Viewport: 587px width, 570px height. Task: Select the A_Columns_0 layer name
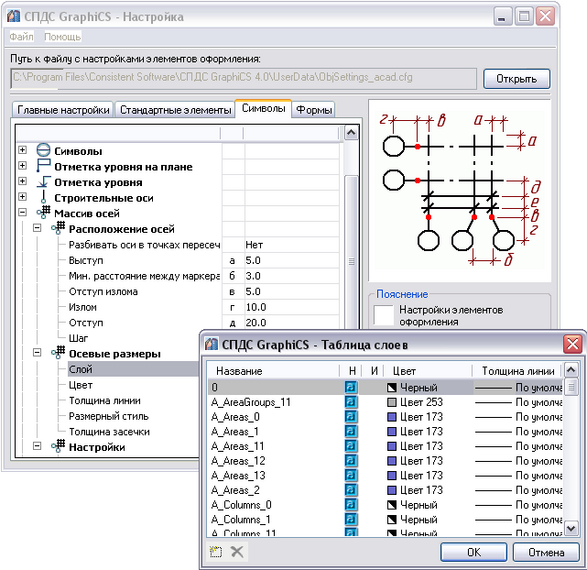tap(241, 505)
